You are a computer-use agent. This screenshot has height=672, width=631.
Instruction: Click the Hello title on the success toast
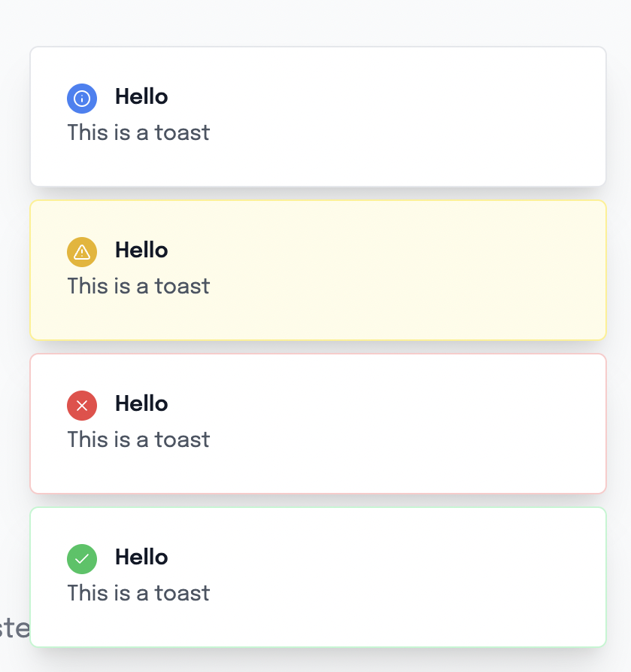(141, 558)
